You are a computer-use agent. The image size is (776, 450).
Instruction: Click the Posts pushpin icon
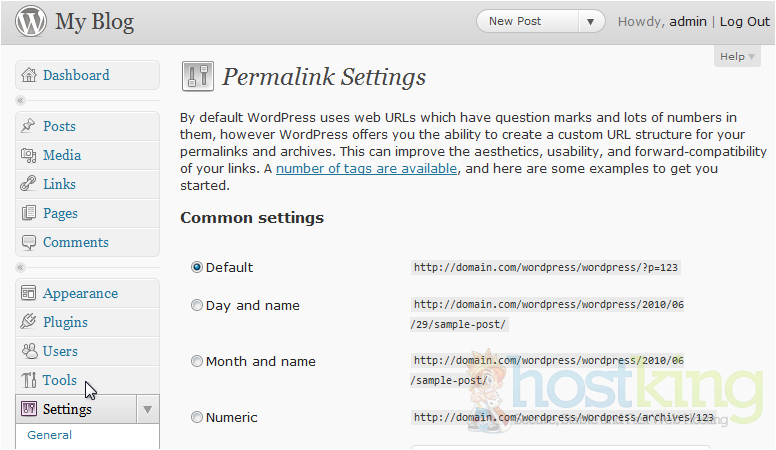point(28,126)
